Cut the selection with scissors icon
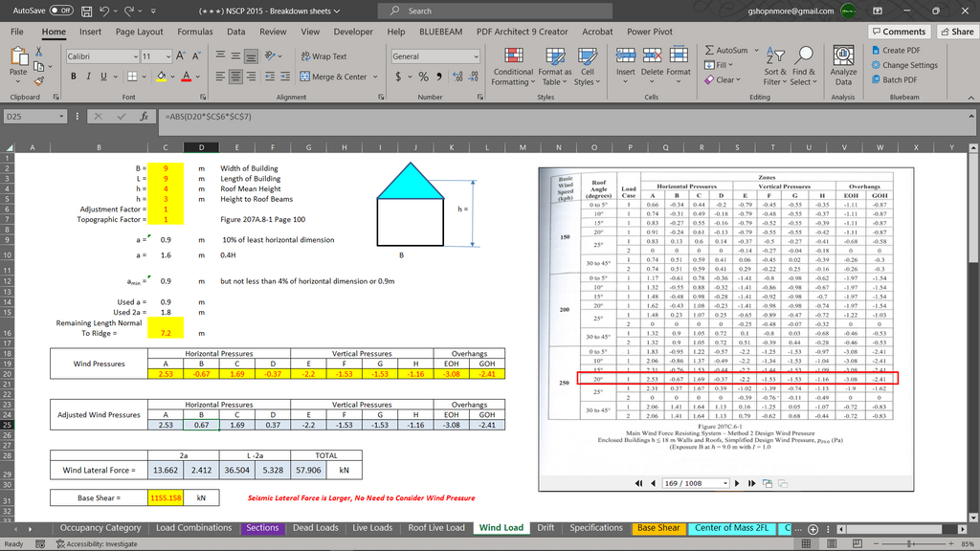Screen dimensions: 980x551 (x=38, y=52)
